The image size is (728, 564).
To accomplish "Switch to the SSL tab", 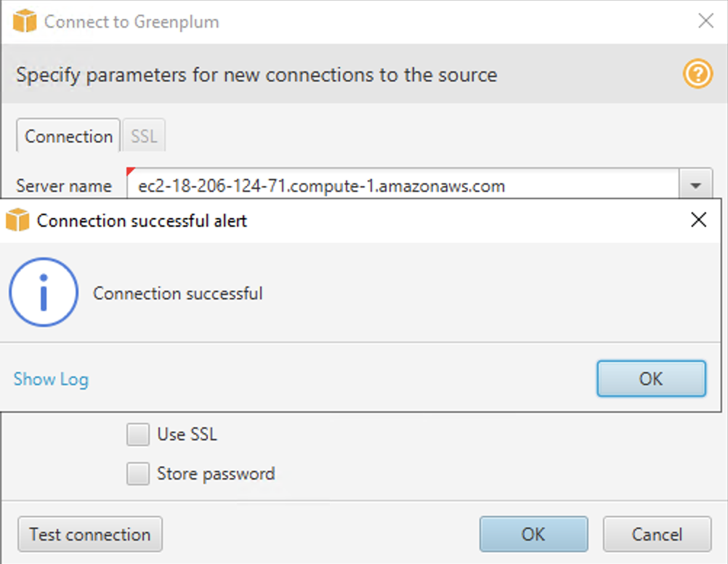I will [143, 135].
